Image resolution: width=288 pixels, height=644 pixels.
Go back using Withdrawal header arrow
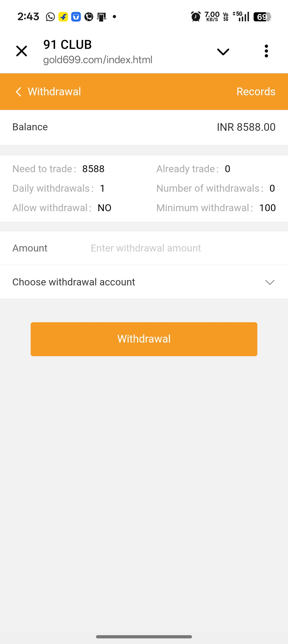coord(18,92)
